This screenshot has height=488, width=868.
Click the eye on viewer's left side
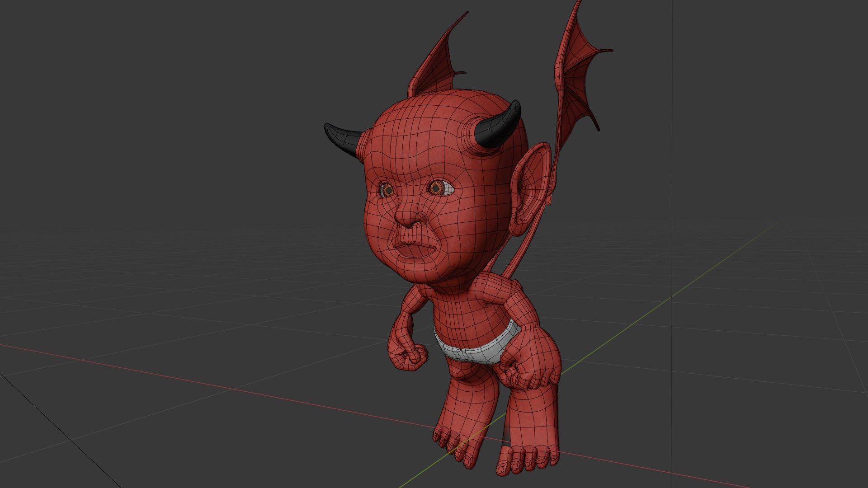point(387,190)
